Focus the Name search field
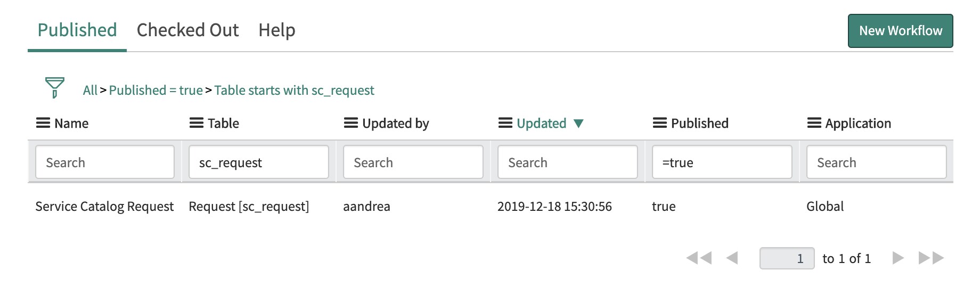Image resolution: width=980 pixels, height=295 pixels. point(105,162)
